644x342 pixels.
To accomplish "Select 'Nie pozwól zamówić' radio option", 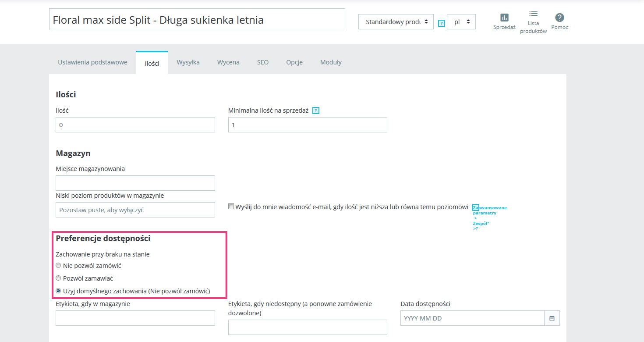I will (58, 265).
